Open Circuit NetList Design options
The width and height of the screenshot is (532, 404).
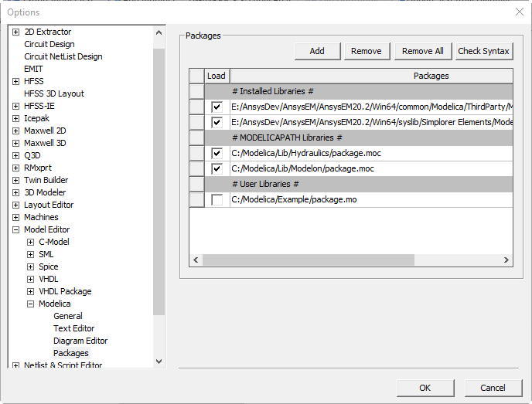(x=63, y=56)
